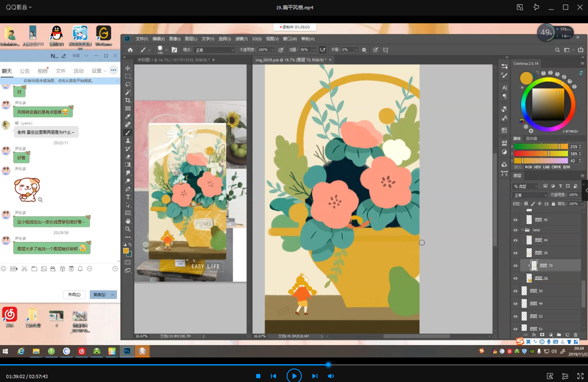Select the Path Selection tool
Image resolution: width=588 pixels, height=382 pixels.
pos(128,205)
